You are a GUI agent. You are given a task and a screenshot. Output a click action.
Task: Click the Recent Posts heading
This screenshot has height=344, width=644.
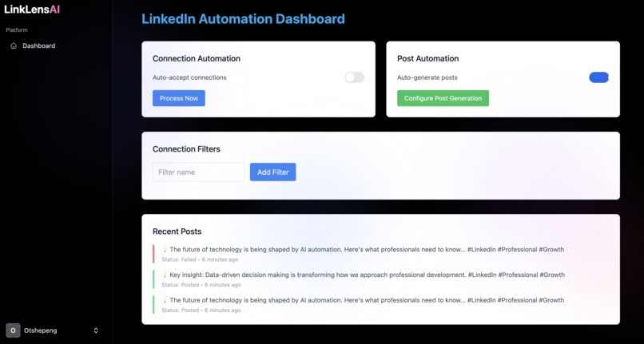coord(177,231)
